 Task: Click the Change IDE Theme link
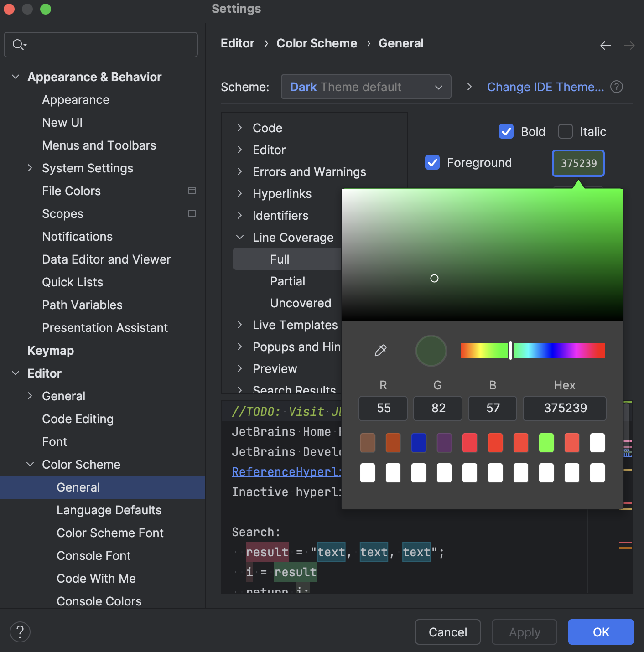[x=545, y=87]
